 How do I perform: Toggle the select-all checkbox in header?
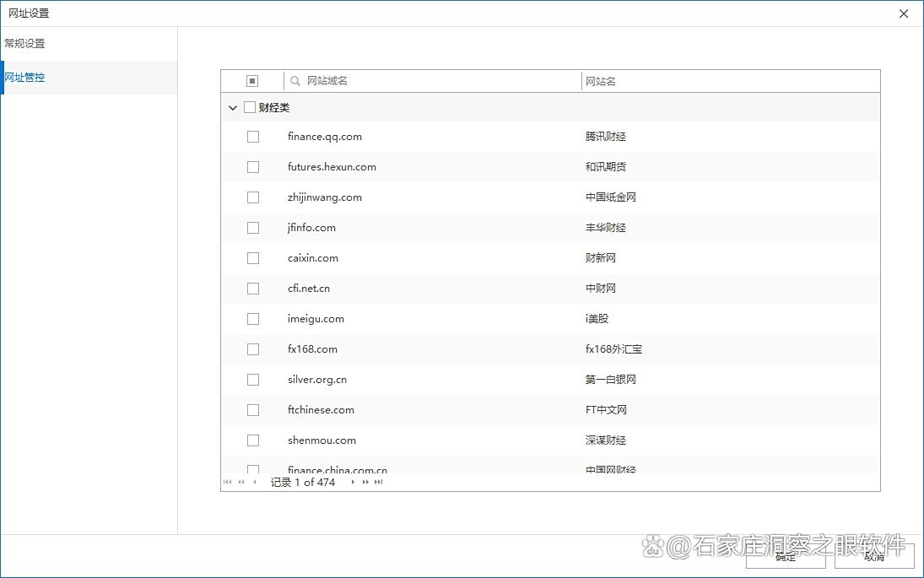point(252,81)
